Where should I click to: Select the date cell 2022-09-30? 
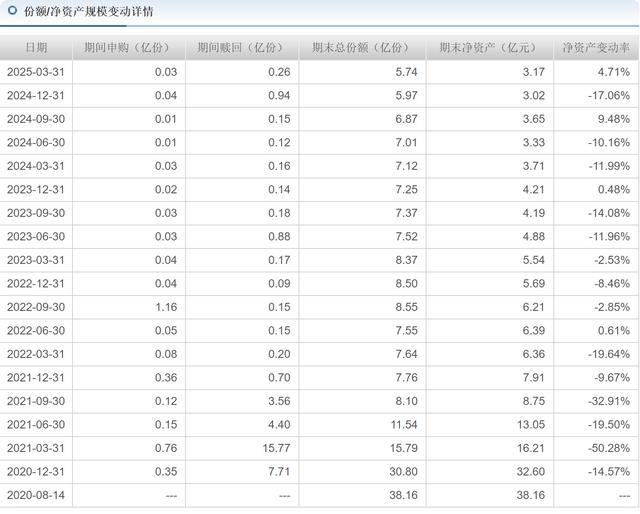pos(36,307)
